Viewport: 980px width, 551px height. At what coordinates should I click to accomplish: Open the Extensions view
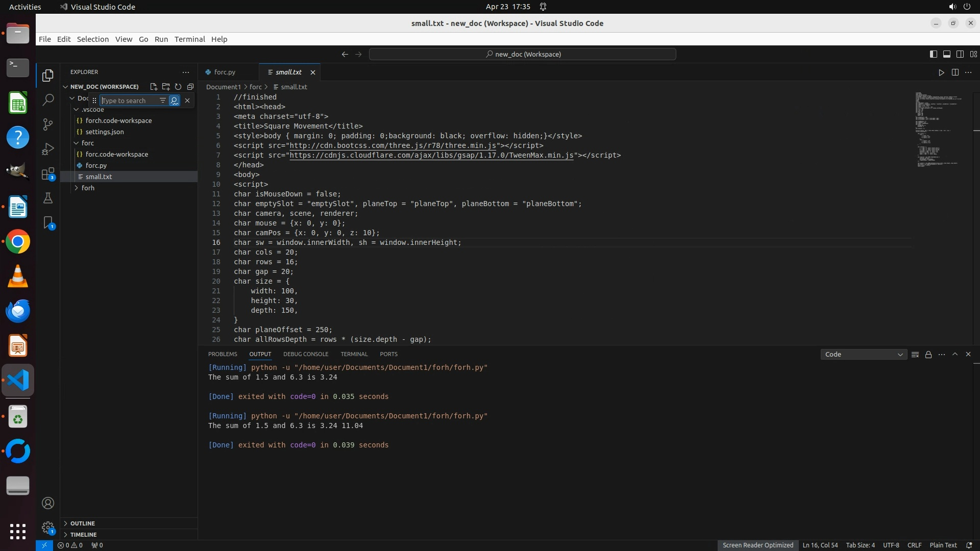[x=48, y=174]
